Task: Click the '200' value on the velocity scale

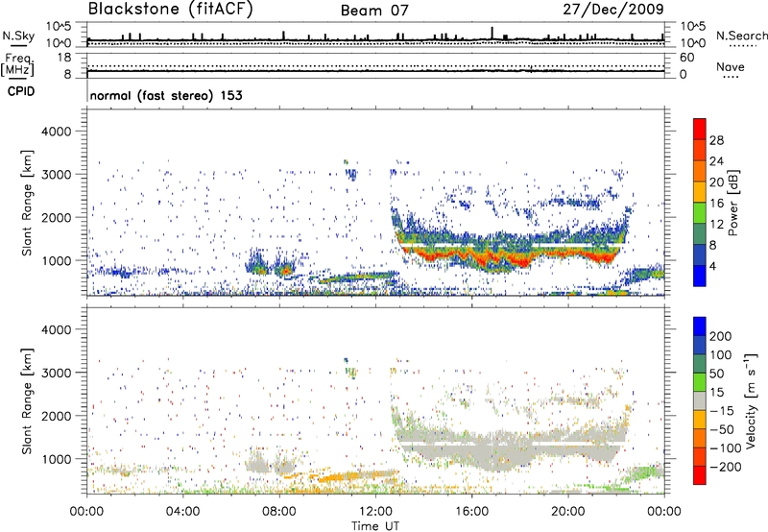Action: pyautogui.click(x=721, y=336)
